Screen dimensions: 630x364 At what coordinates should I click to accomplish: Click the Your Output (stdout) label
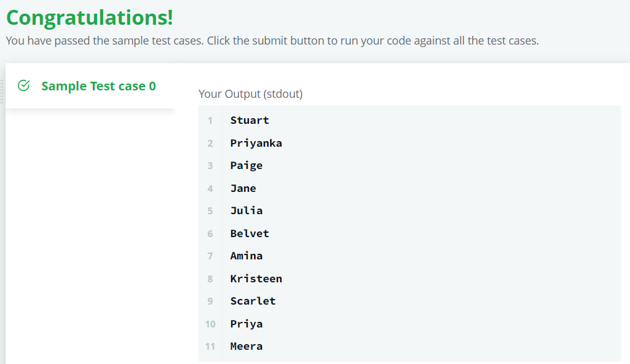pos(250,94)
